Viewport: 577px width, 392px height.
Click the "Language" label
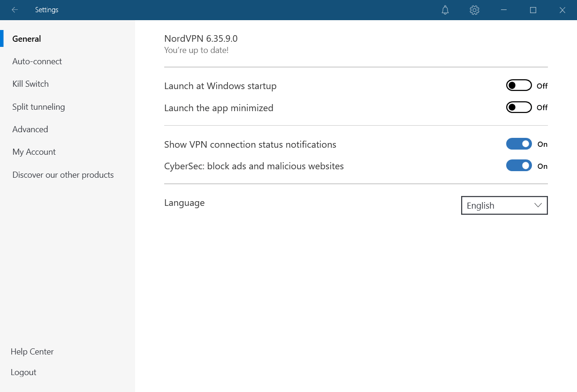184,203
